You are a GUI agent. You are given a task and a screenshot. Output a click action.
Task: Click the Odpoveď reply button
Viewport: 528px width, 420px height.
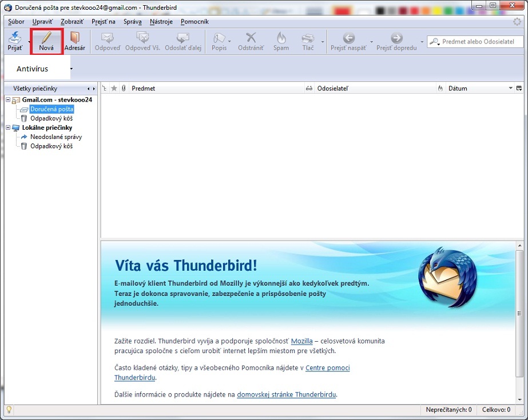[x=108, y=41]
